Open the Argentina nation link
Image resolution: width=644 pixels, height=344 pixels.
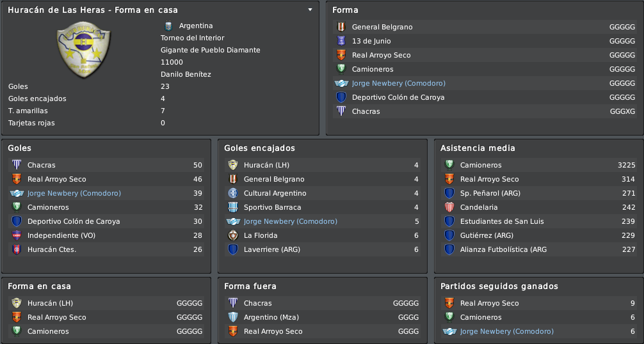click(196, 26)
